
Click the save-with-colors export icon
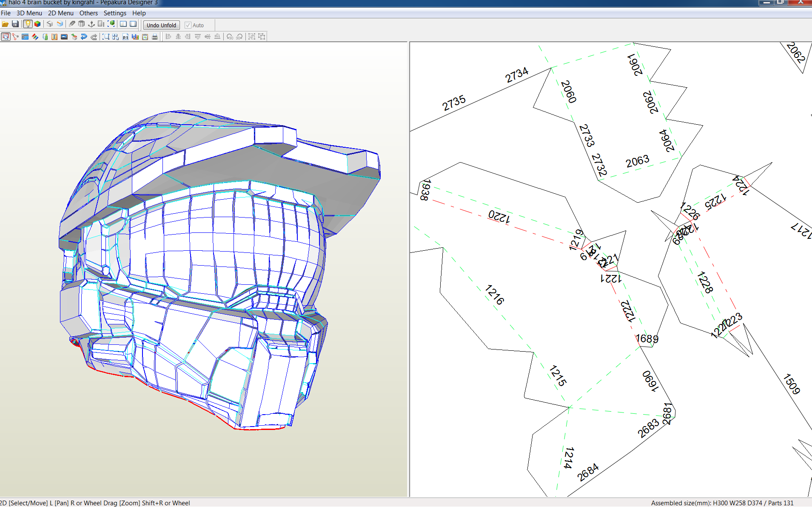pos(135,37)
